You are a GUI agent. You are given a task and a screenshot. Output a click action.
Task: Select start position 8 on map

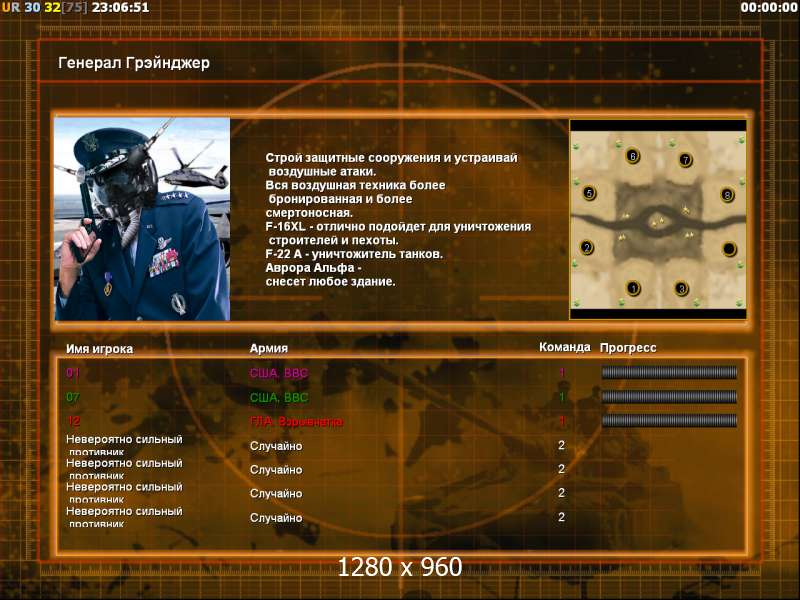727,195
